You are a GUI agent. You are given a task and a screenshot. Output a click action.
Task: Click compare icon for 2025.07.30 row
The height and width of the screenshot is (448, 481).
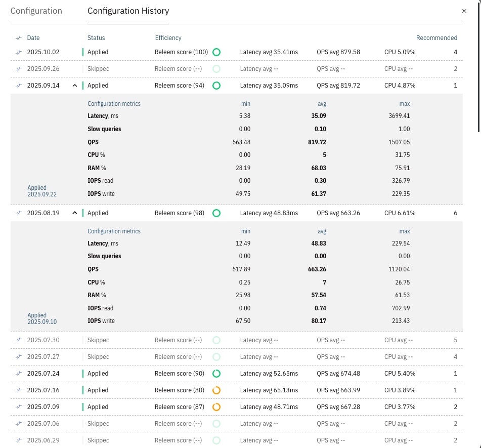coord(19,340)
